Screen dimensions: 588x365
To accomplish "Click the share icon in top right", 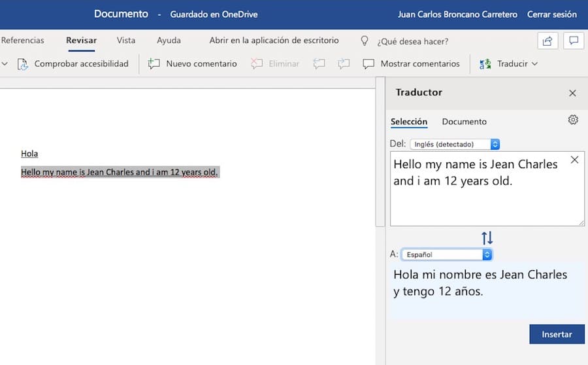I will (x=547, y=41).
